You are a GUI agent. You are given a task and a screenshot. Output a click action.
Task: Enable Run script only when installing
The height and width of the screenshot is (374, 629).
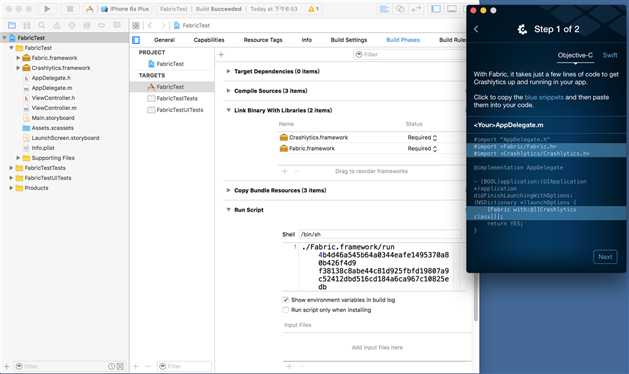tap(286, 310)
